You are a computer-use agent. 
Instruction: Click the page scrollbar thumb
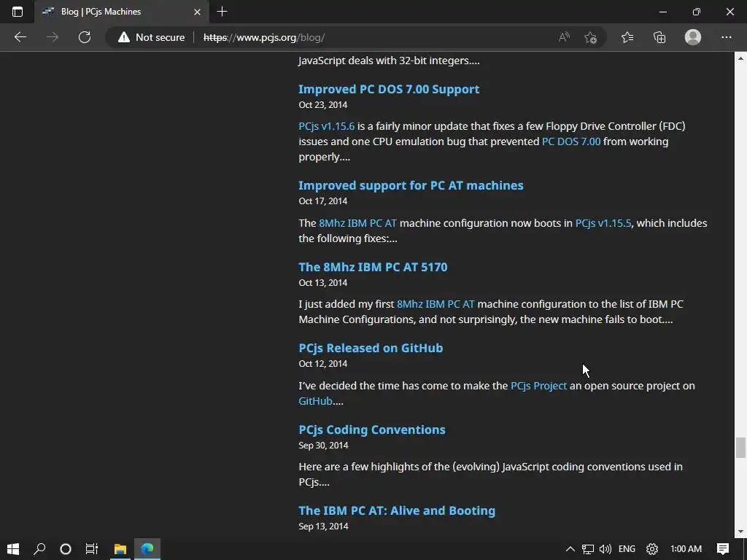740,448
